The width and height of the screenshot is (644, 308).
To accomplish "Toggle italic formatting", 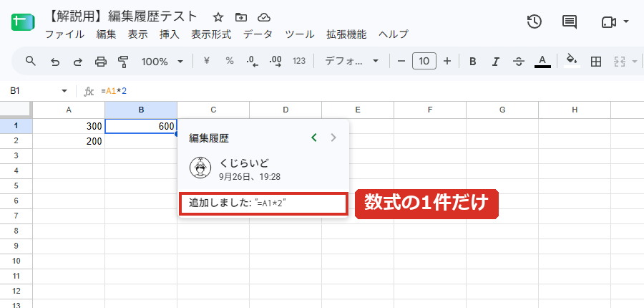I will click(496, 62).
